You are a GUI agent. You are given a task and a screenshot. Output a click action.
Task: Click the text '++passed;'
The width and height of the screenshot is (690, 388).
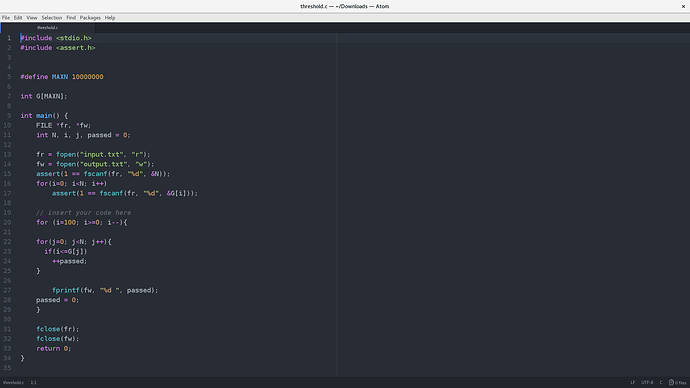(70, 261)
